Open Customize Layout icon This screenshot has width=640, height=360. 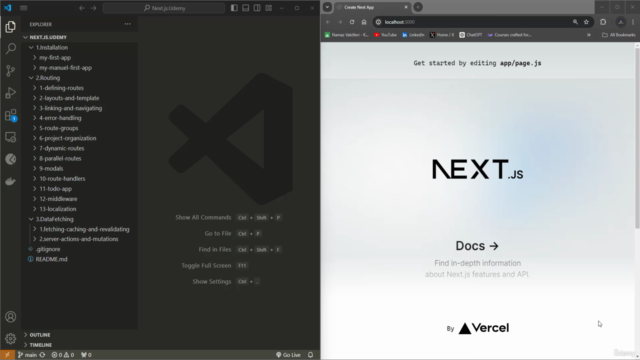coord(269,8)
